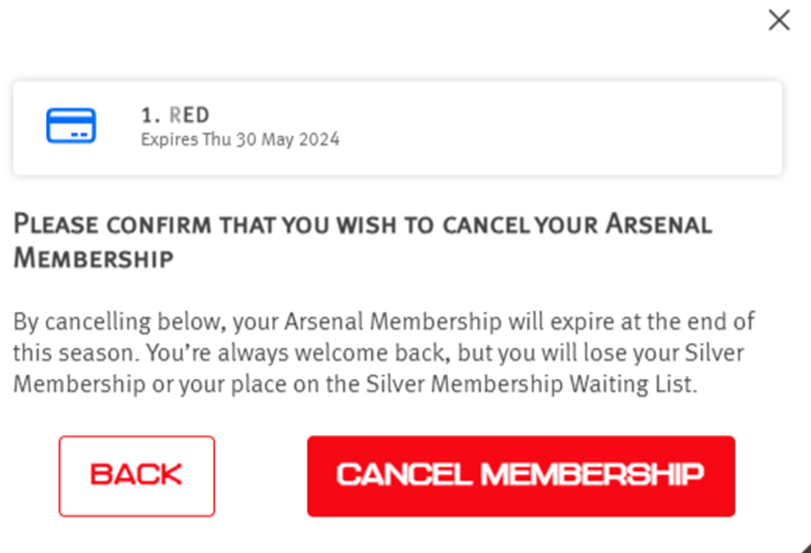811x553 pixels.
Task: Confirm with the red Cancel Membership button
Action: point(521,476)
